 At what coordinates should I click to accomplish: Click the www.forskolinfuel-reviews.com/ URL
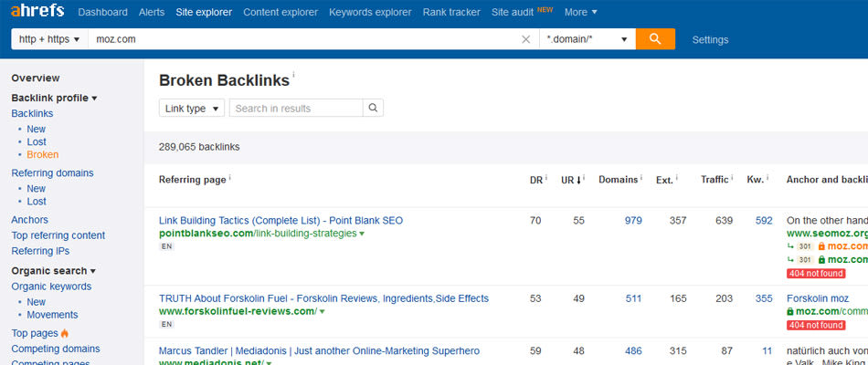click(238, 311)
